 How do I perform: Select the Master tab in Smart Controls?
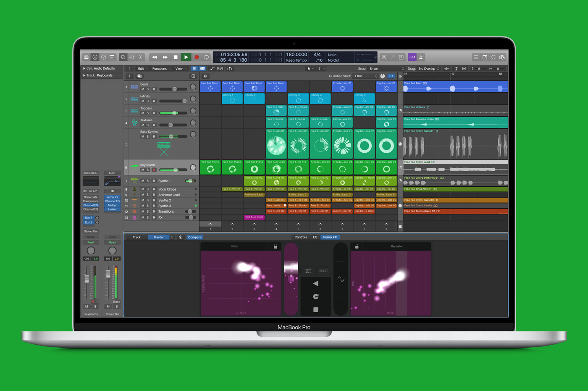click(x=159, y=237)
